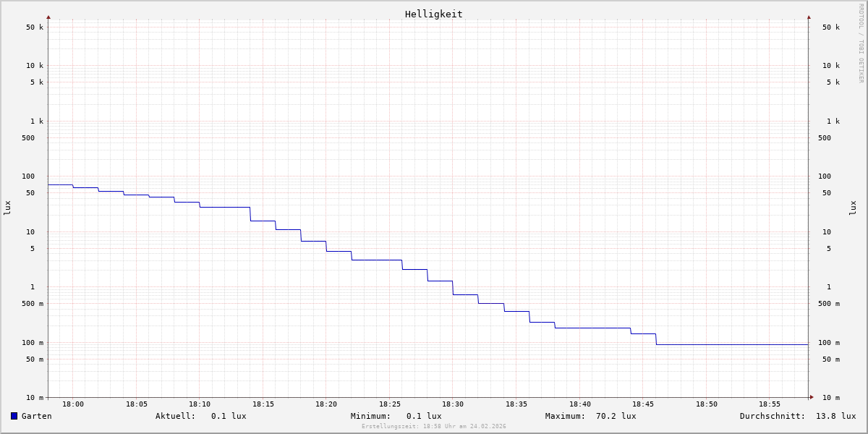Click the red arrow at x-axis right end
Image resolution: width=868 pixels, height=434 pixels.
click(x=812, y=397)
